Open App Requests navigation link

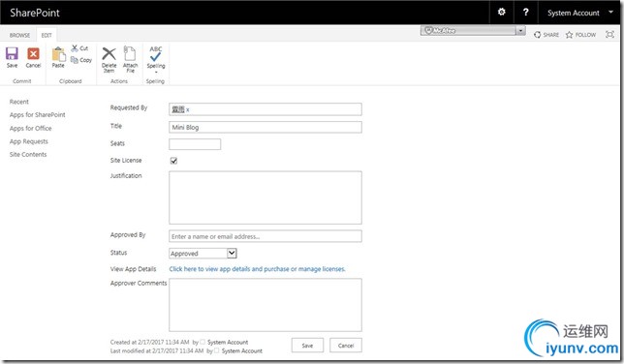point(29,141)
